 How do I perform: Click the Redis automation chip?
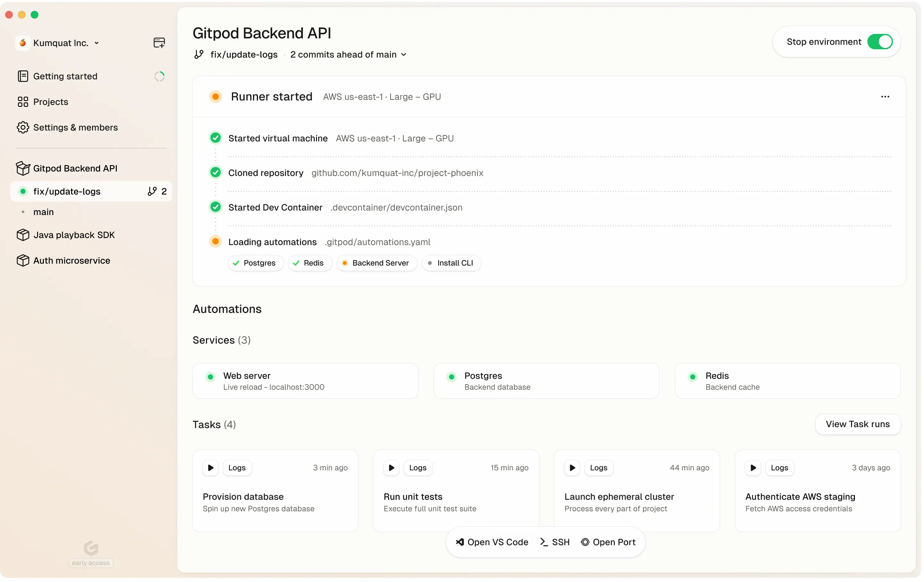(x=310, y=263)
